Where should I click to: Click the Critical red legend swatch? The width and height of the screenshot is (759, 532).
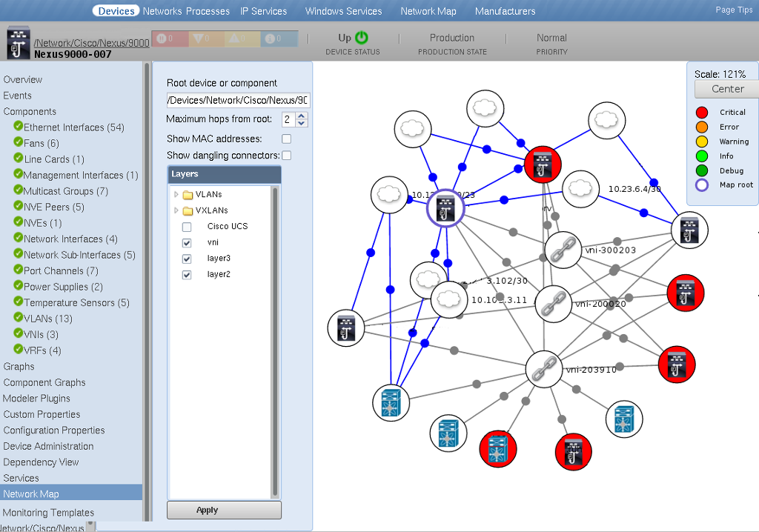(702, 113)
